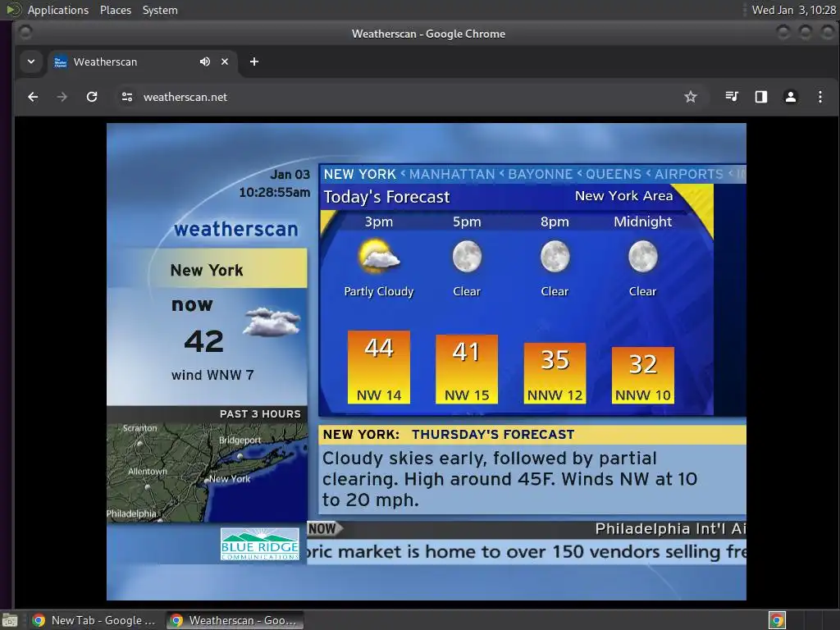840x630 pixels.
Task: Select Weatherscan window in taskbar
Action: coord(234,620)
